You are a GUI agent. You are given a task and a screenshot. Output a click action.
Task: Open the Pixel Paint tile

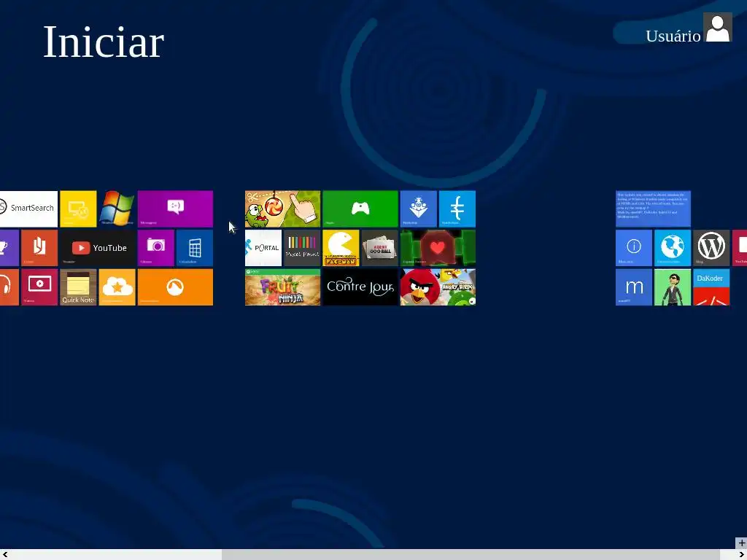302,248
